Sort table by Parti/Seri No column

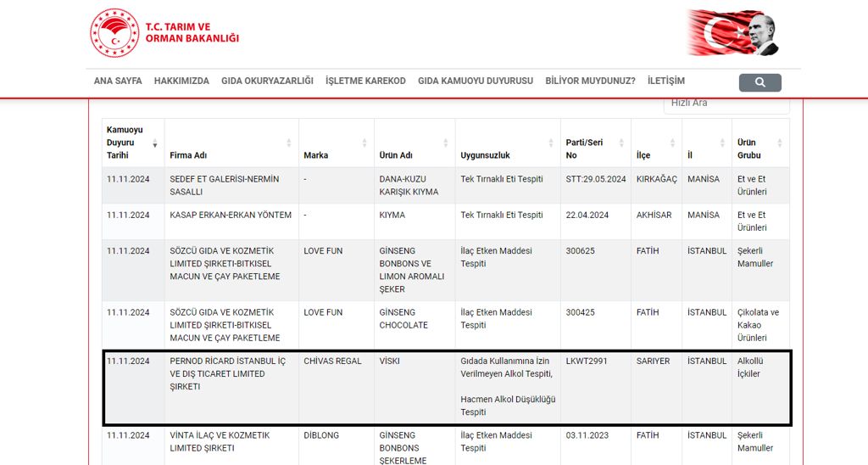621,143
